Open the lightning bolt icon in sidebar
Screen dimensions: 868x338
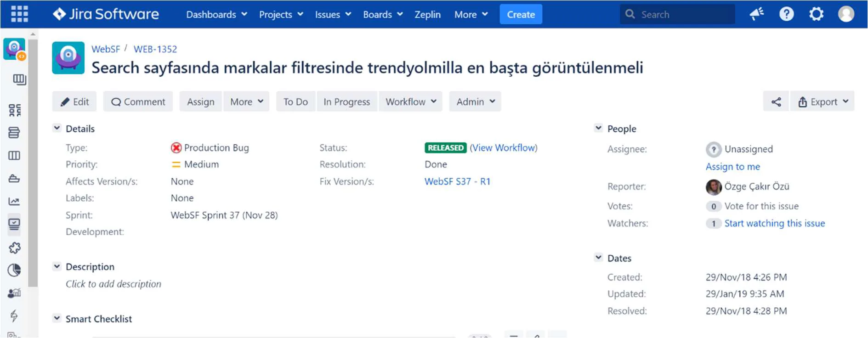click(14, 315)
